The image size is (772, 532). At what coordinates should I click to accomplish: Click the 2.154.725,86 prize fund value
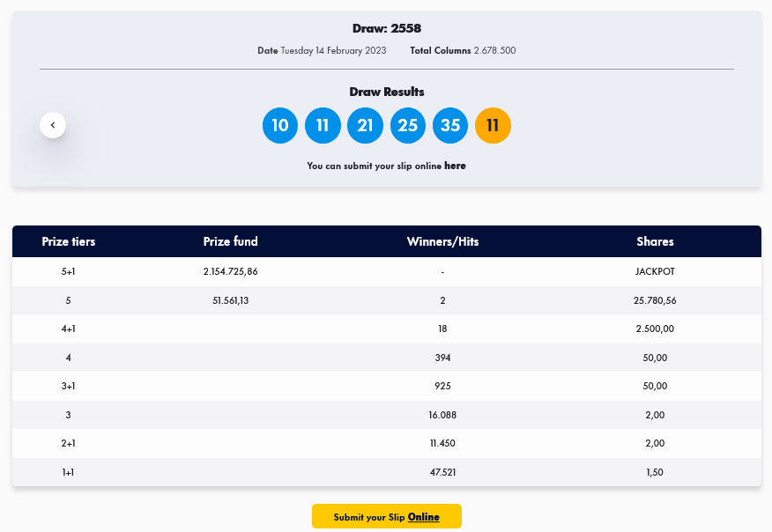[230, 271]
